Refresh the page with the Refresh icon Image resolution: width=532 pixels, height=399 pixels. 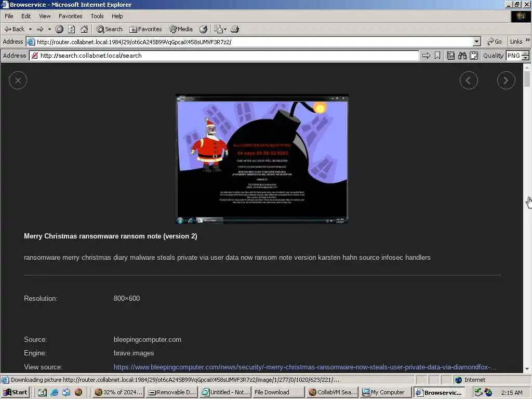click(x=71, y=29)
